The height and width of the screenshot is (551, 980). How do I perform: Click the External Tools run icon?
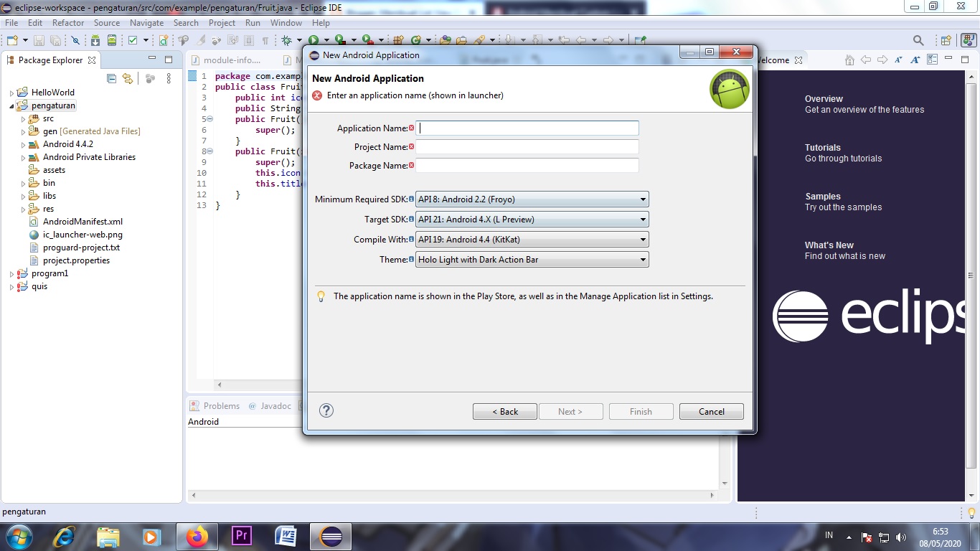(x=367, y=40)
